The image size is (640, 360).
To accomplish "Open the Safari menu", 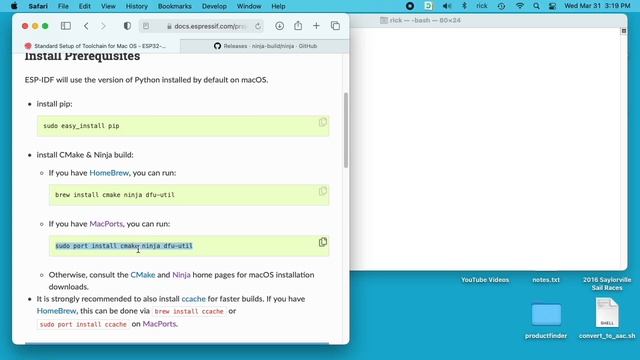I will (x=38, y=6).
